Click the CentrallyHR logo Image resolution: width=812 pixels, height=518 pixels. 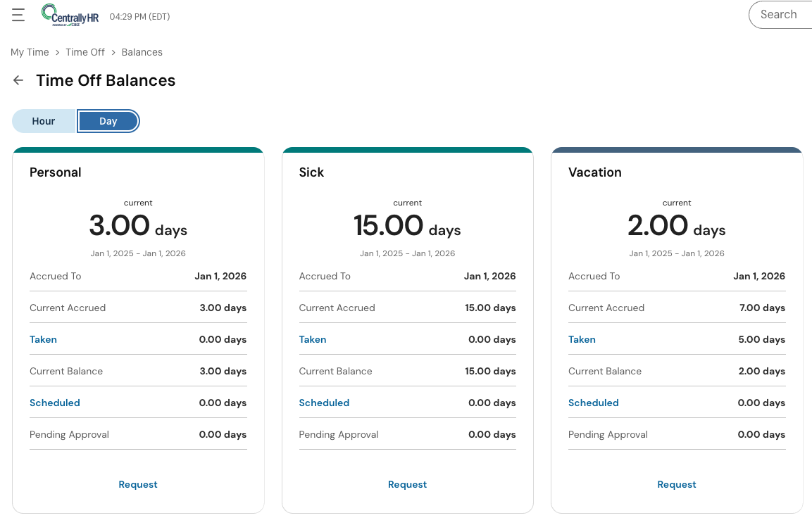point(70,15)
